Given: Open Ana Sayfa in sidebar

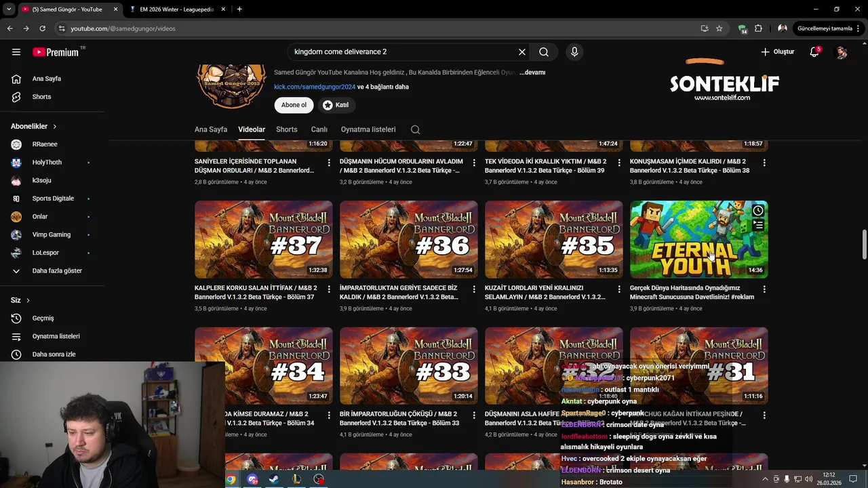Looking at the screenshot, I should (46, 79).
